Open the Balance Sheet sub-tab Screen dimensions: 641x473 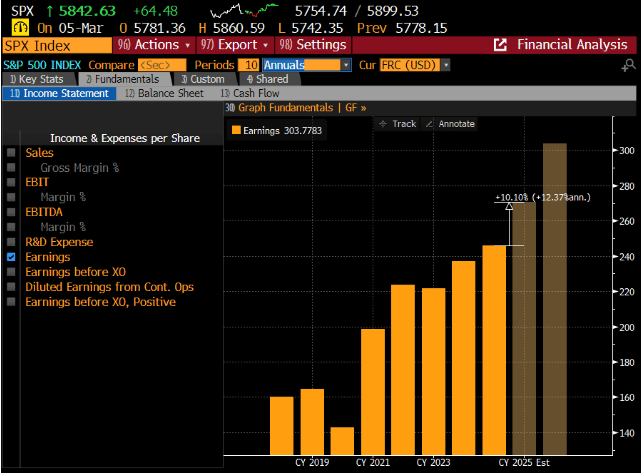click(x=164, y=93)
